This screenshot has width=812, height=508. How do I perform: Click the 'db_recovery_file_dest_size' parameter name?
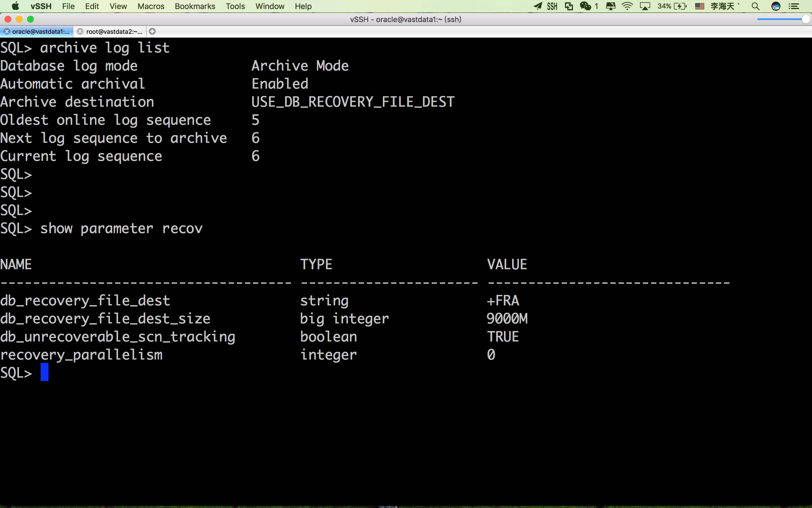coord(105,319)
